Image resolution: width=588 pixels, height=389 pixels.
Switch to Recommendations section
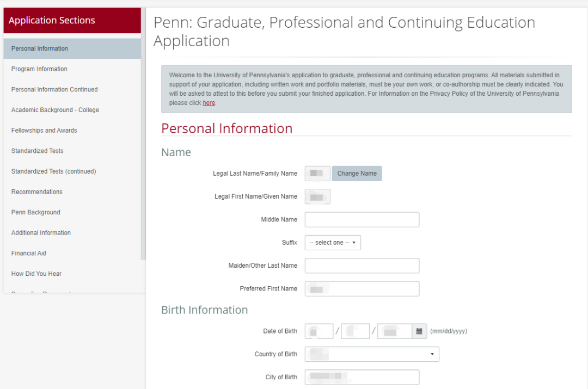[36, 192]
